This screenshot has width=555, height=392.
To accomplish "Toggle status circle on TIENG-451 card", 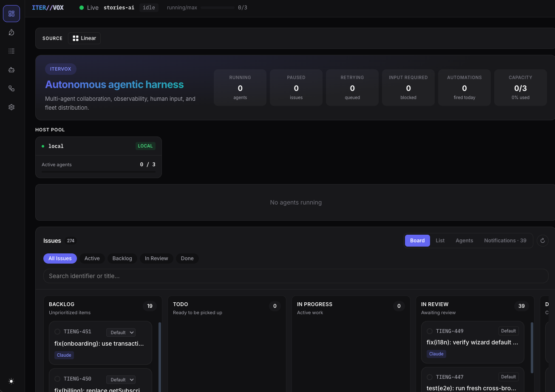I will click(x=57, y=332).
